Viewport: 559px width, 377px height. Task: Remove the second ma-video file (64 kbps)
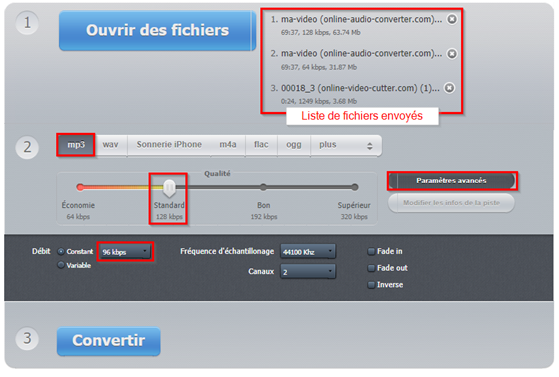(452, 54)
